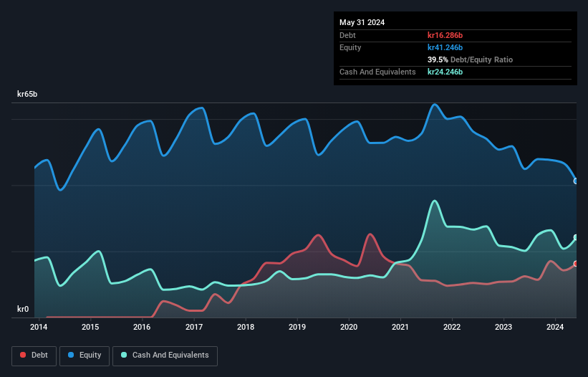Click the Debt row label in tooltip

pyautogui.click(x=347, y=35)
